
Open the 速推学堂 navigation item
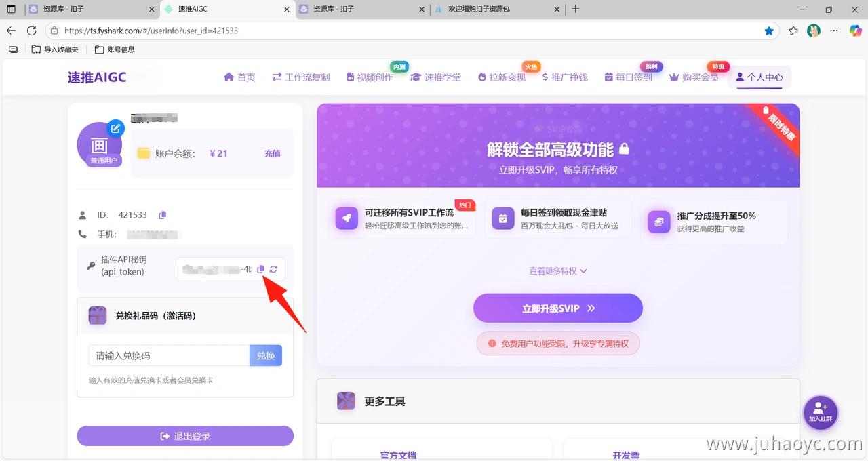point(435,77)
